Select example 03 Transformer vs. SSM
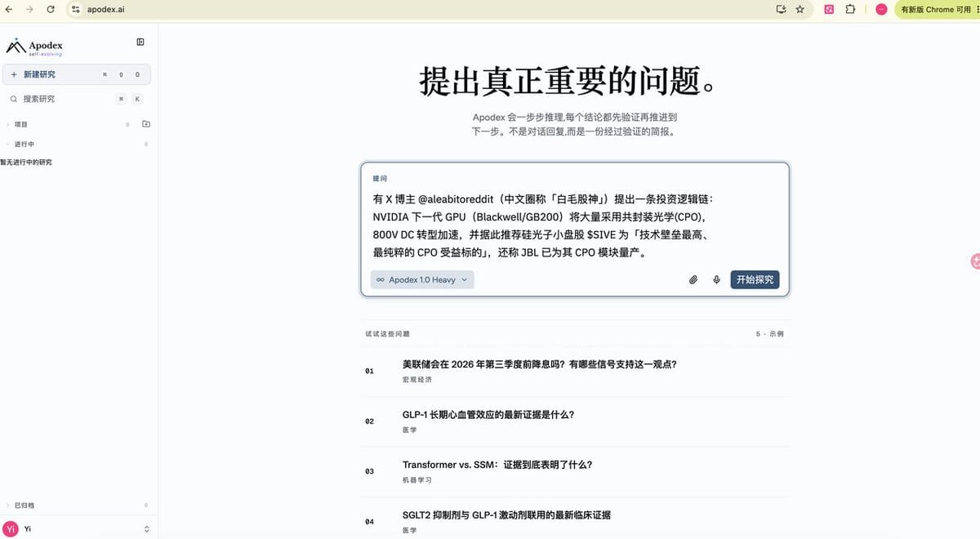The image size is (980, 539). point(575,472)
